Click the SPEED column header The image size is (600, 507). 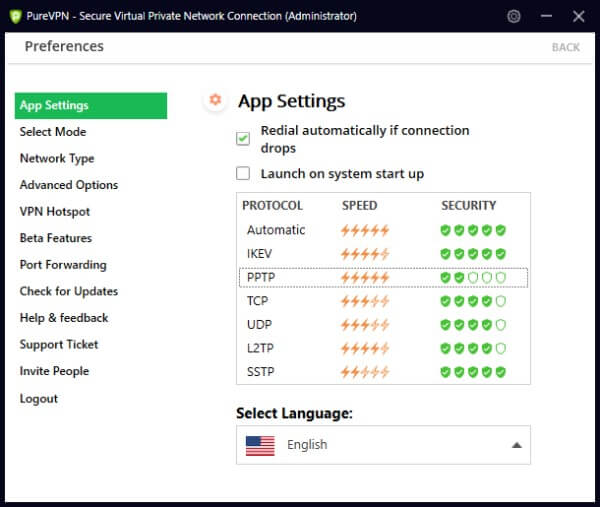(x=359, y=205)
